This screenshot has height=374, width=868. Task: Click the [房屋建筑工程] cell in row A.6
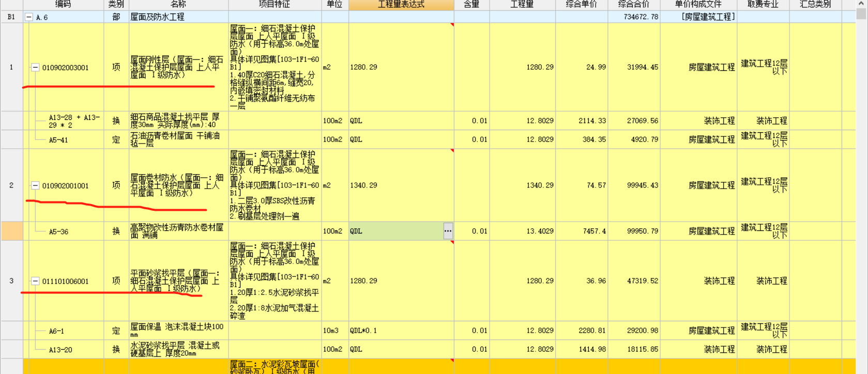[x=698, y=17]
